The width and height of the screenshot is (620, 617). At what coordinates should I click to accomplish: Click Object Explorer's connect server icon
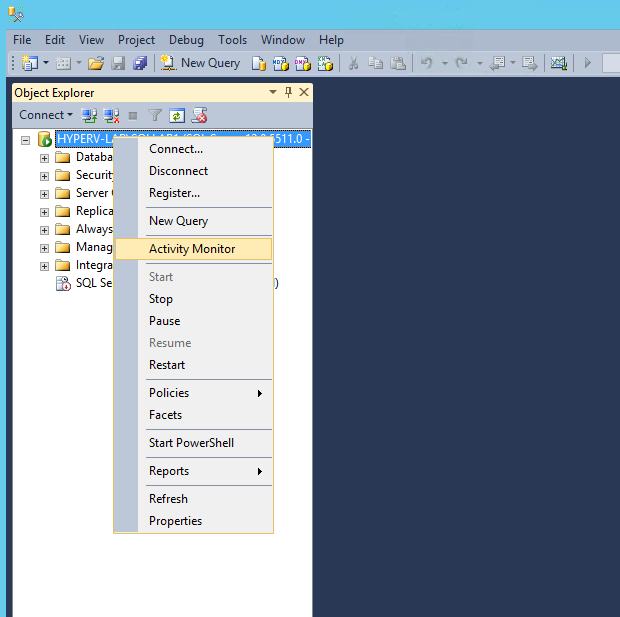89,115
